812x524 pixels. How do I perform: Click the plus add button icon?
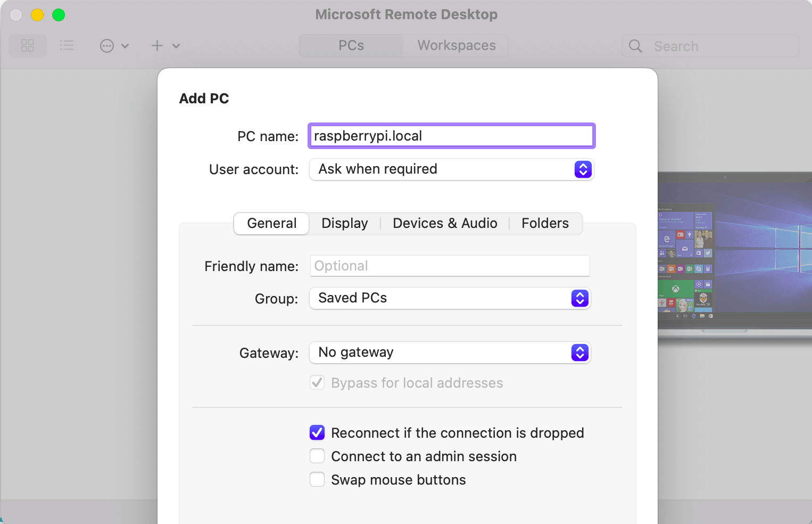point(157,46)
